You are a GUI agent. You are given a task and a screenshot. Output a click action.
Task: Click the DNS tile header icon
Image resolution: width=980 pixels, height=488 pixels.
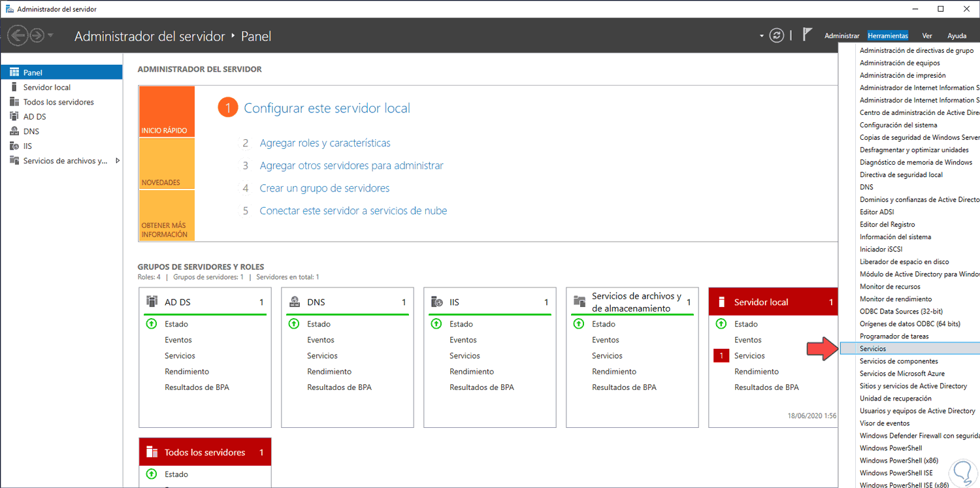click(x=295, y=302)
